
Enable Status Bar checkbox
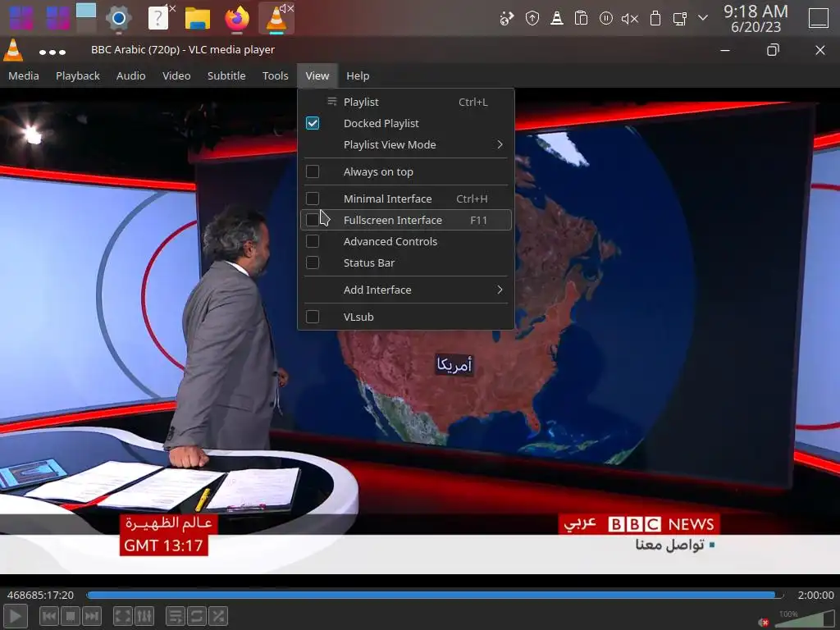click(313, 262)
